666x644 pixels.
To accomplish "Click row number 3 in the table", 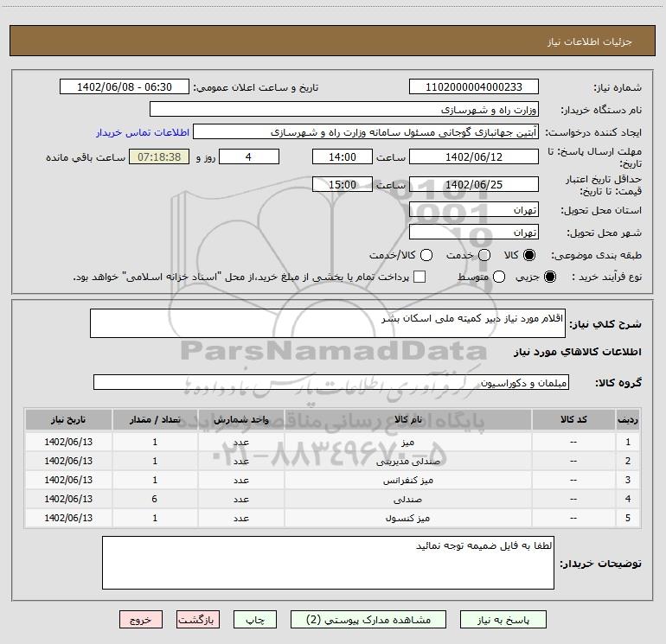I will tap(628, 480).
